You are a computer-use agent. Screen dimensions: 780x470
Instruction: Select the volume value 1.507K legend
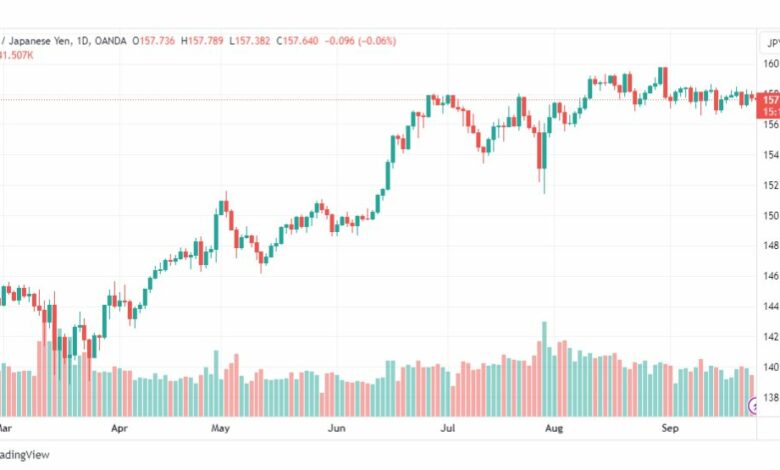[16, 55]
